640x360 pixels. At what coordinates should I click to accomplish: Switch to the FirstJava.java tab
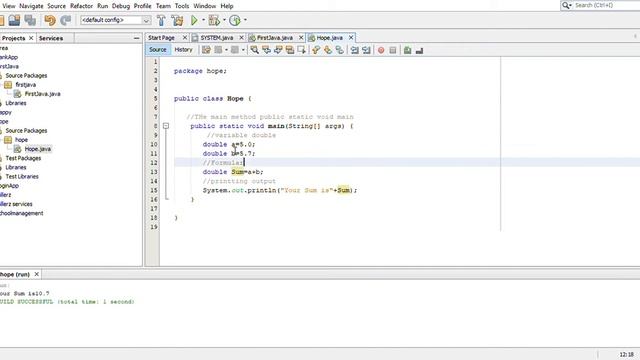274,38
